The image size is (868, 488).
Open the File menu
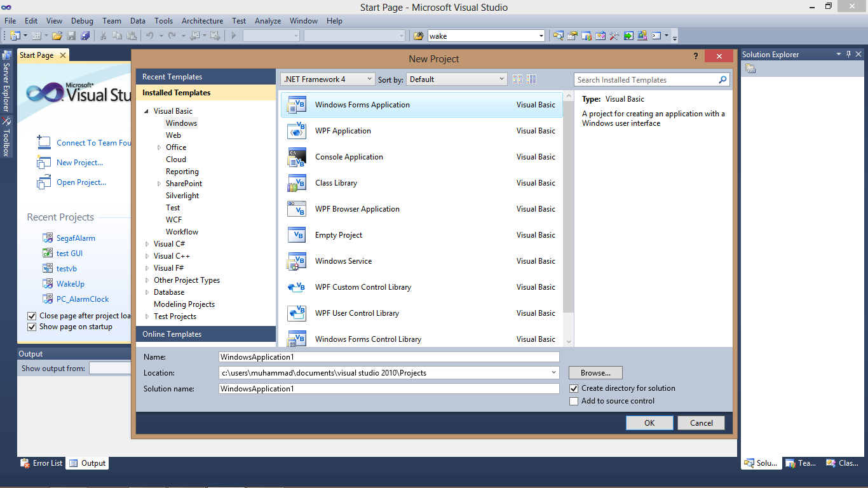click(x=10, y=21)
